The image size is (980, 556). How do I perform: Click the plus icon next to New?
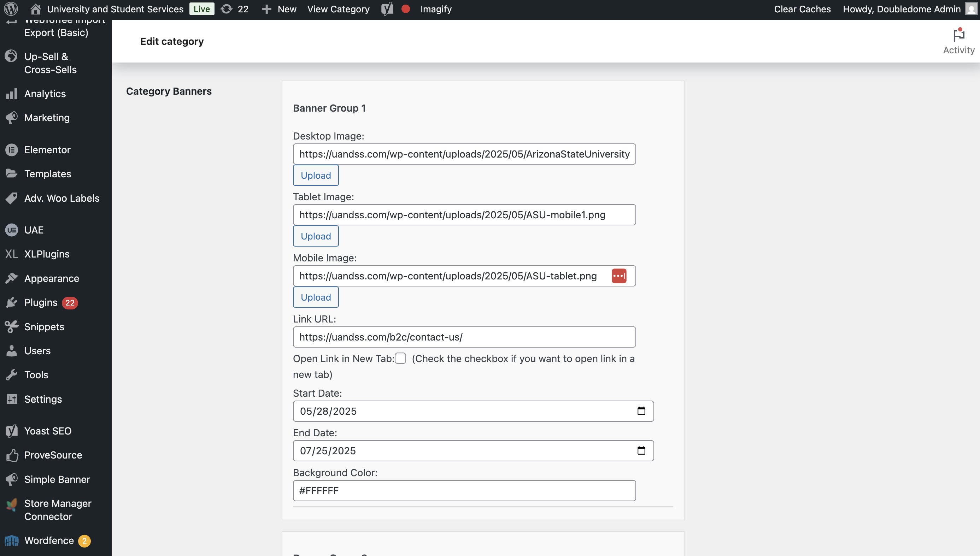pyautogui.click(x=267, y=9)
